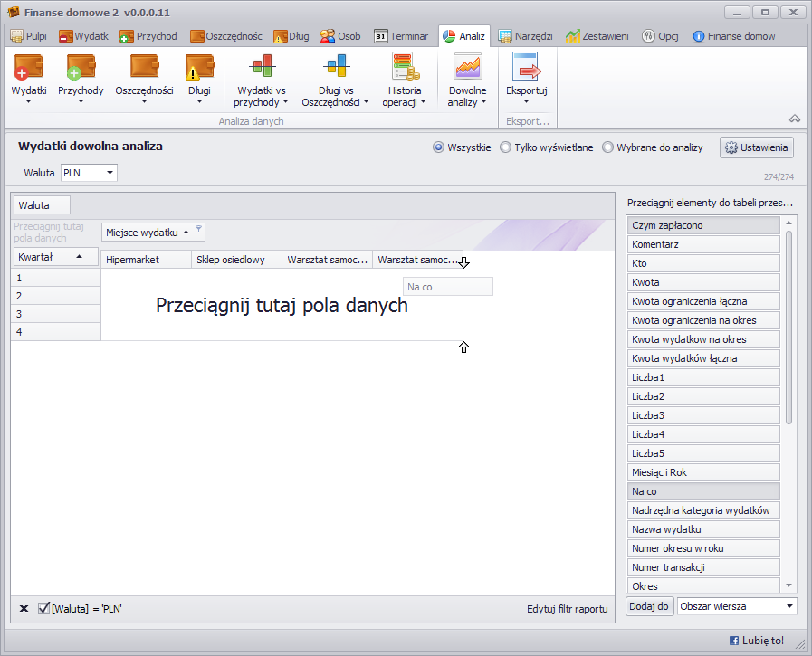
Task: Collapse the ribbon with the chevron arrow
Action: pyautogui.click(x=795, y=119)
